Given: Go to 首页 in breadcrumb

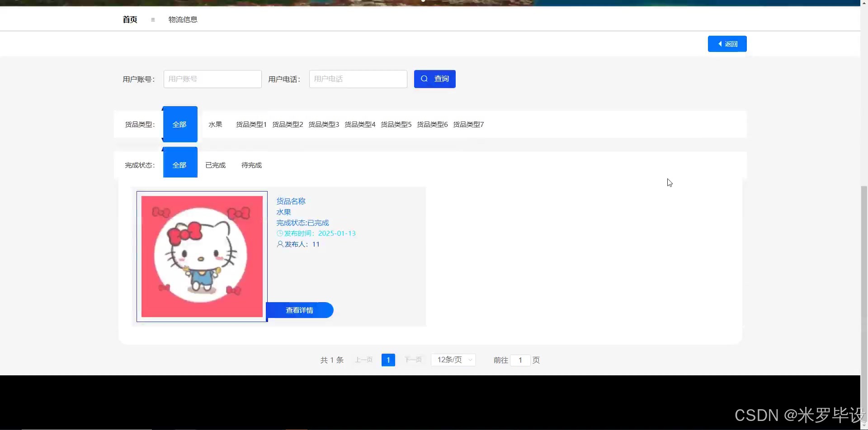Looking at the screenshot, I should pyautogui.click(x=130, y=19).
